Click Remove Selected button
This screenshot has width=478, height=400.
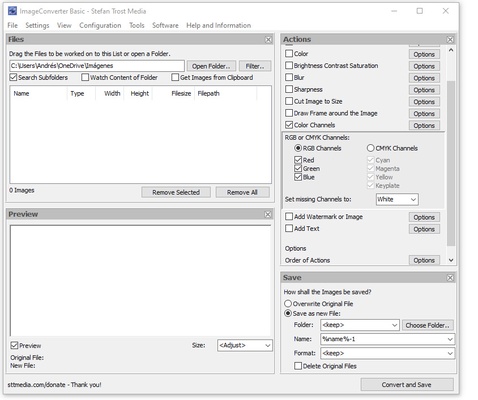[176, 192]
